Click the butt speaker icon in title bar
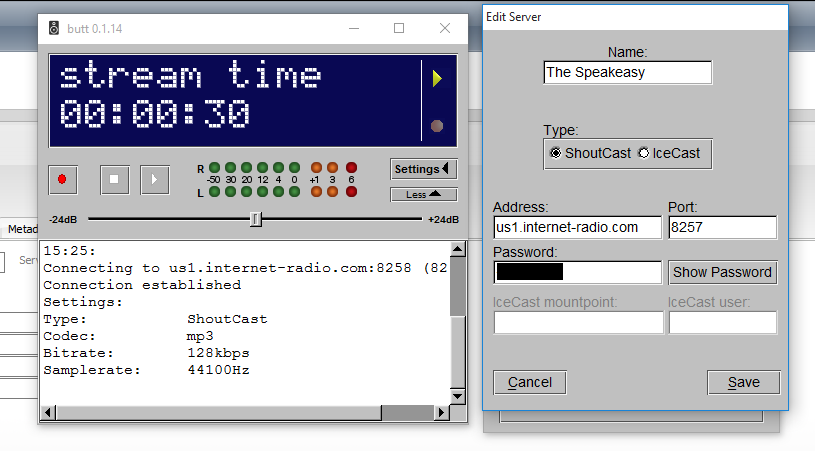The width and height of the screenshot is (815, 451). [x=55, y=29]
